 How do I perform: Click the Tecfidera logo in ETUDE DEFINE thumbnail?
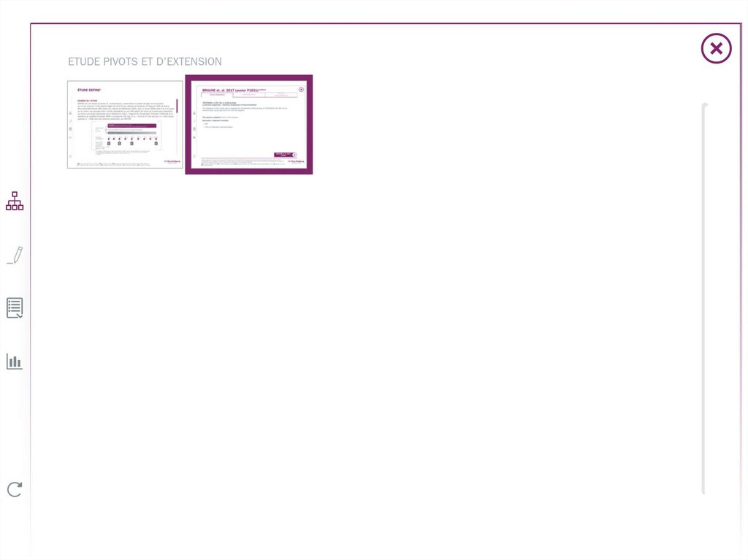coord(172,162)
